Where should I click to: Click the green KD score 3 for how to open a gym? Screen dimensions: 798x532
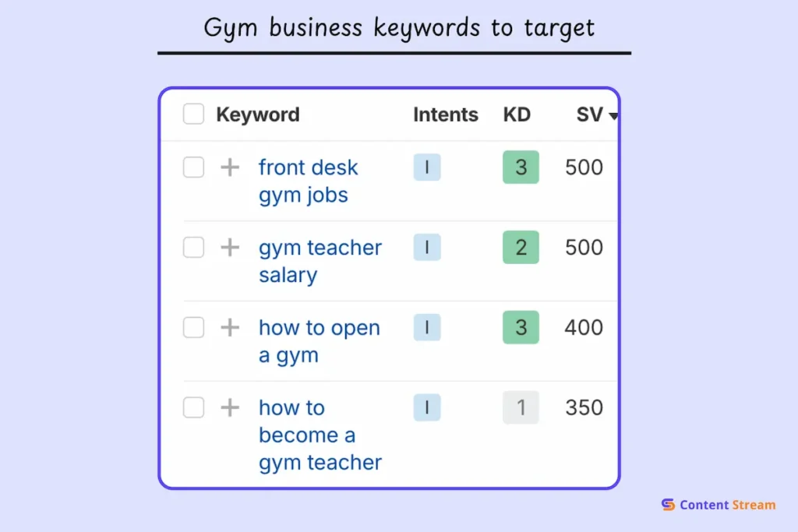(x=520, y=327)
